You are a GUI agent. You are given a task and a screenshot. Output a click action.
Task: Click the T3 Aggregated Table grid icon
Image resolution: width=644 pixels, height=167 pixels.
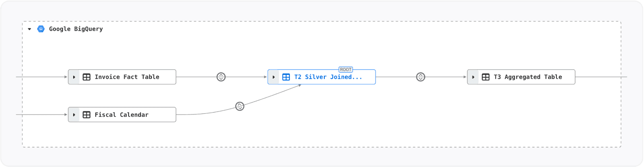pos(486,77)
